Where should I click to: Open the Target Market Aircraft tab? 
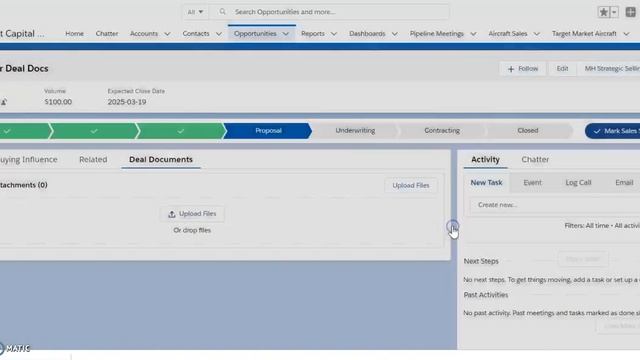(584, 33)
